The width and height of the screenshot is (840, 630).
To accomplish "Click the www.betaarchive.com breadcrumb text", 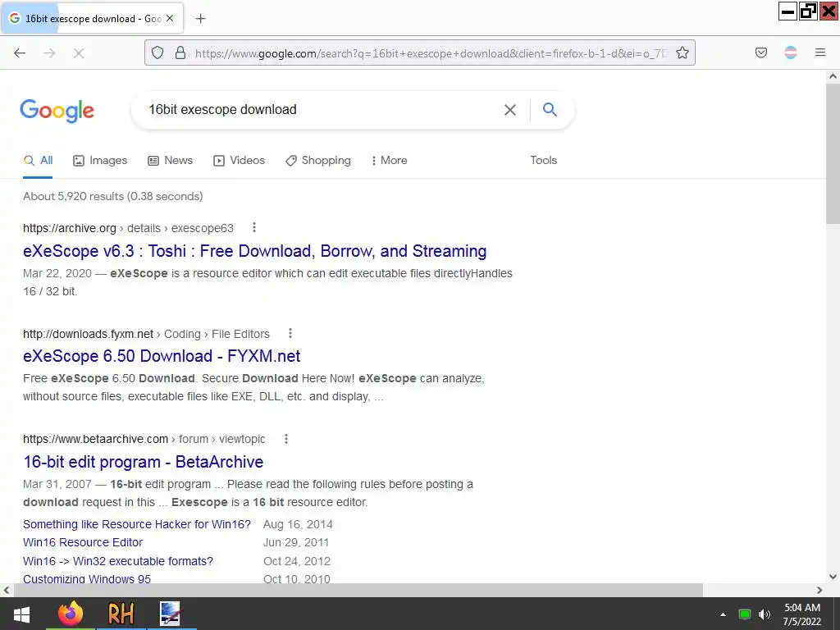I will click(x=144, y=440).
